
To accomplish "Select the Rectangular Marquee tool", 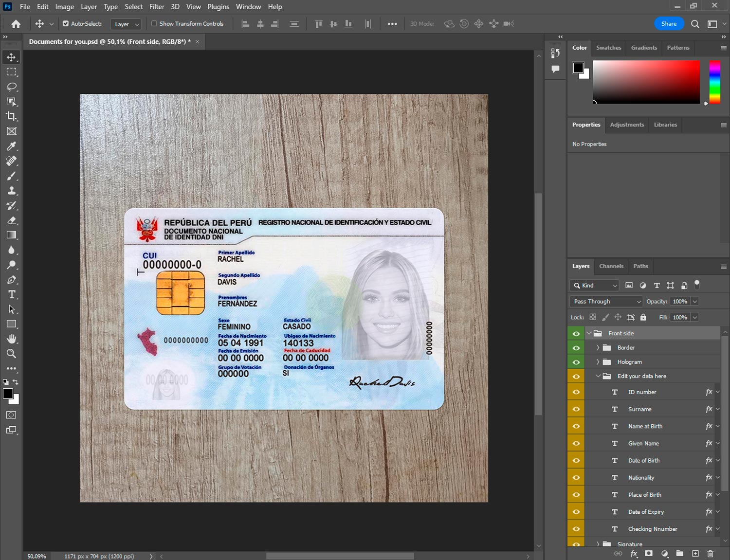I will [11, 72].
